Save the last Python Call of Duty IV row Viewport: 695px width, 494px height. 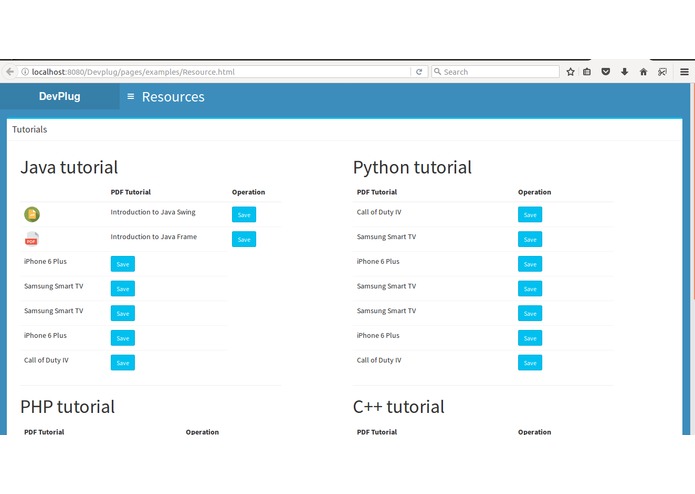coord(530,362)
